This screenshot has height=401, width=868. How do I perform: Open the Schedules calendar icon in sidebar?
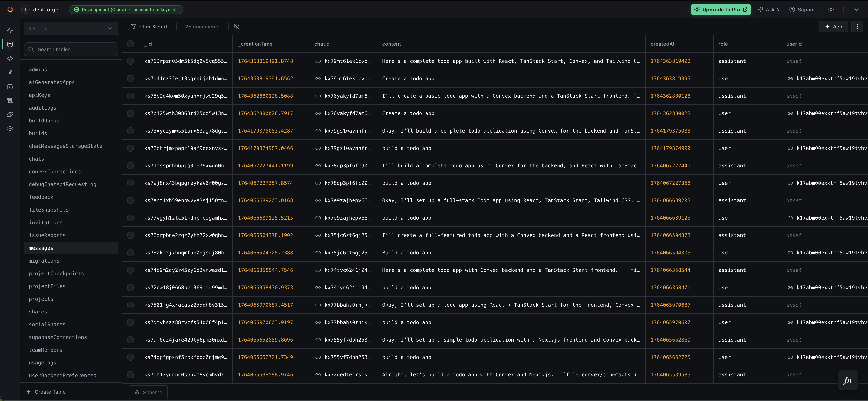click(x=10, y=87)
